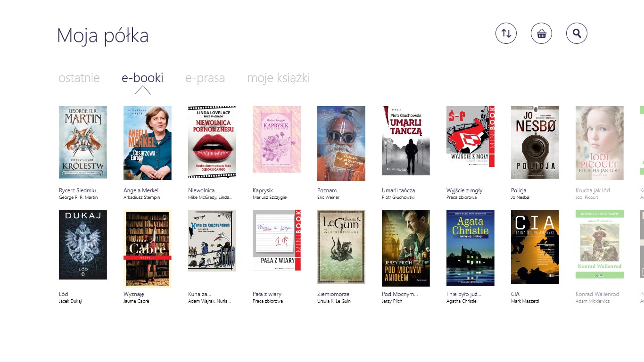644x362 pixels.
Task: Click author name Agatha Christie
Action: 462,301
